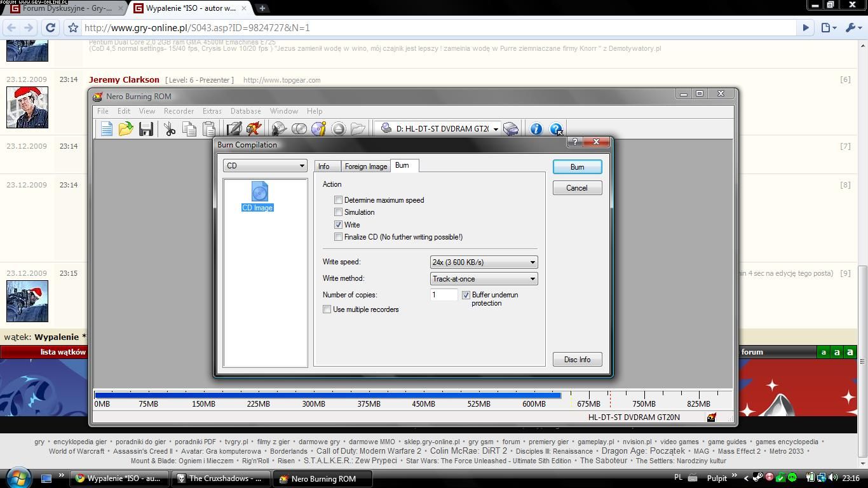Click the Disc Info toolbar icon
Screen dimensions: 868x488
[x=318, y=129]
